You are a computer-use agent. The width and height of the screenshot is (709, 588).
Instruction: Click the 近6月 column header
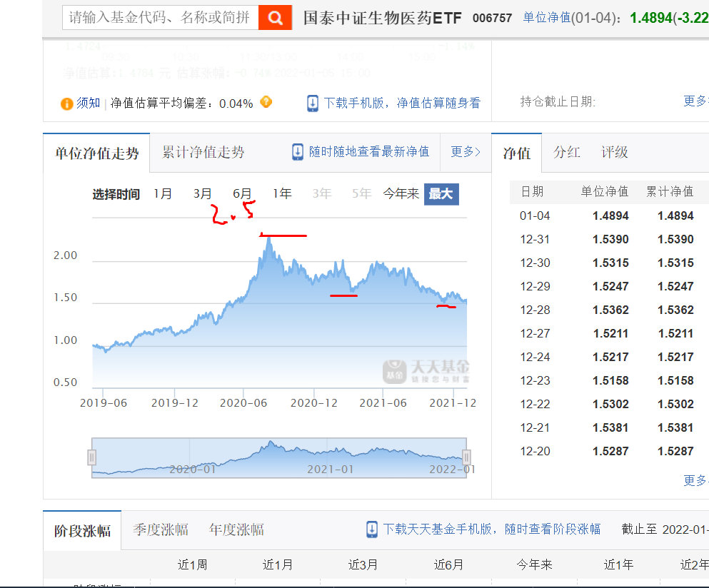(x=448, y=564)
